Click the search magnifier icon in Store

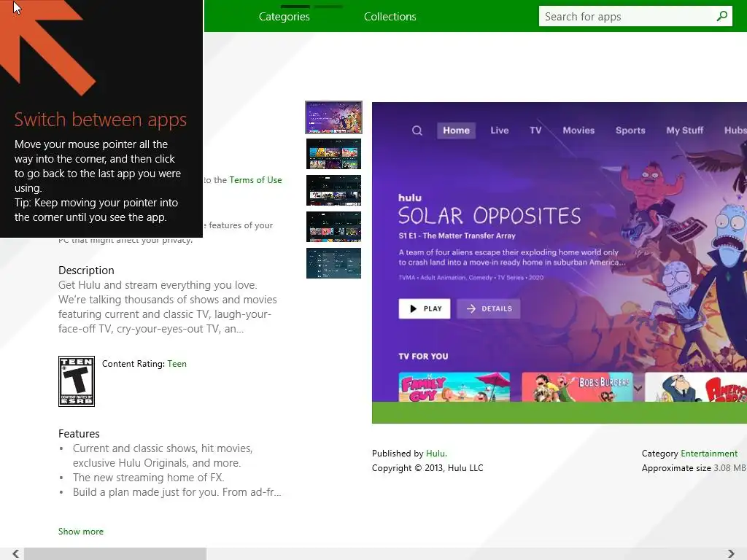[721, 16]
